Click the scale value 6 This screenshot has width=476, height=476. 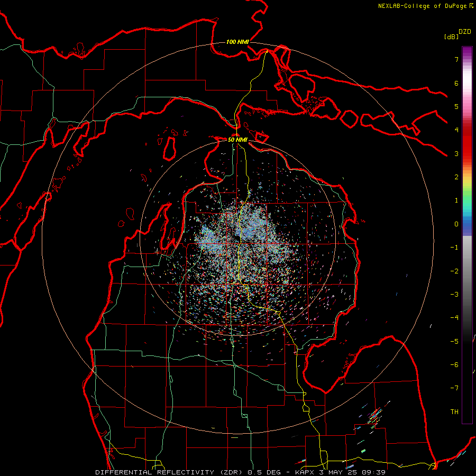coord(456,83)
